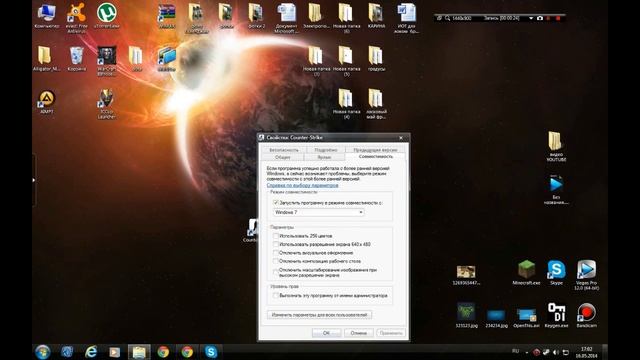Close the Counter-Strike properties dialog

coord(401,138)
